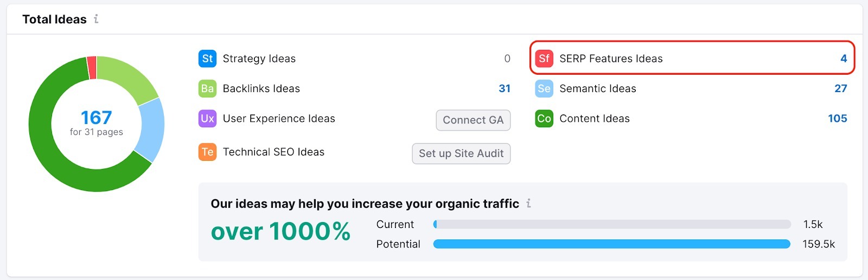This screenshot has height=280, width=868.
Task: Select the SERP Features Ideas label
Action: [611, 58]
